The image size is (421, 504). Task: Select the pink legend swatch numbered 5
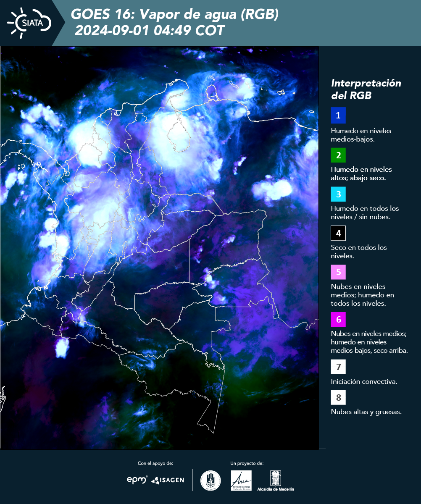(x=338, y=272)
